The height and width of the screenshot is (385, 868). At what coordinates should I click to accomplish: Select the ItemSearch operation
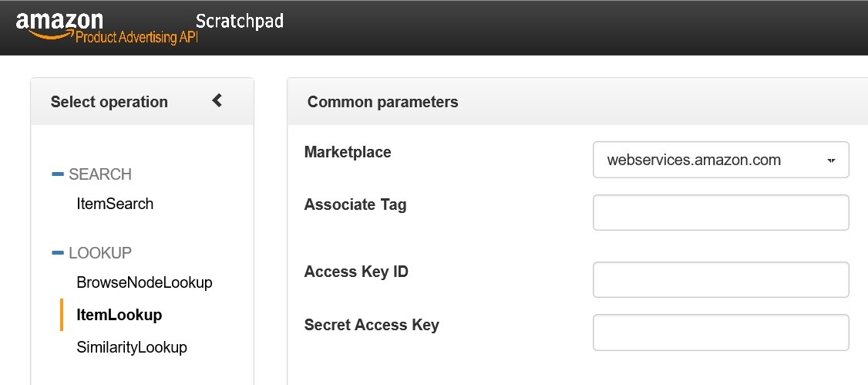pyautogui.click(x=115, y=204)
